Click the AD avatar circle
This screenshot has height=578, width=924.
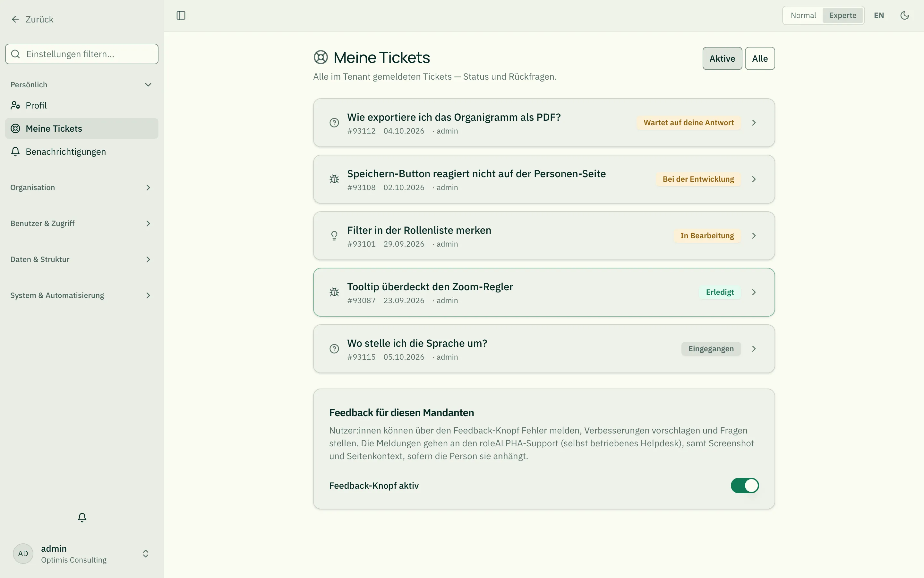point(23,554)
